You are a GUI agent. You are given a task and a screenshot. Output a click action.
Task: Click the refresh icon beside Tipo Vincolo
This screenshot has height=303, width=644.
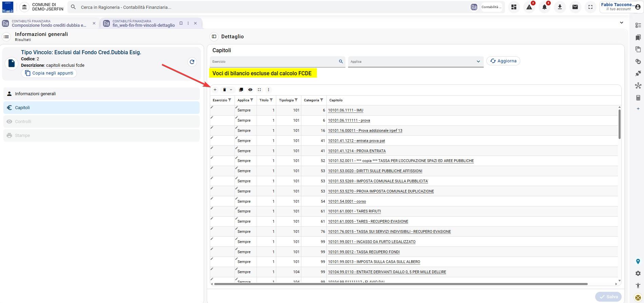tap(192, 62)
